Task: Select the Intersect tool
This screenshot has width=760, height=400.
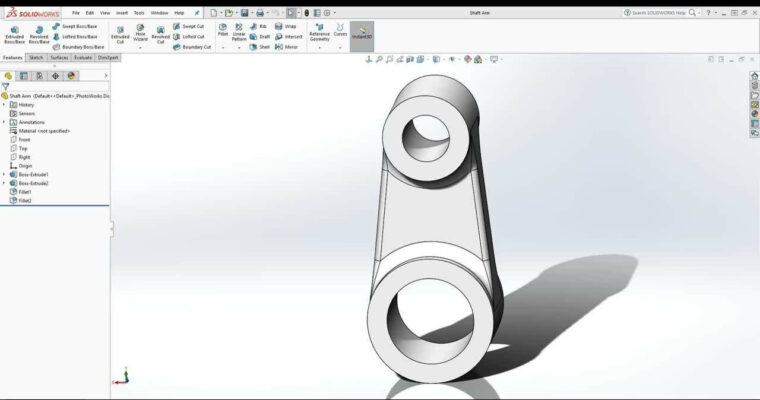Action: pyautogui.click(x=288, y=36)
